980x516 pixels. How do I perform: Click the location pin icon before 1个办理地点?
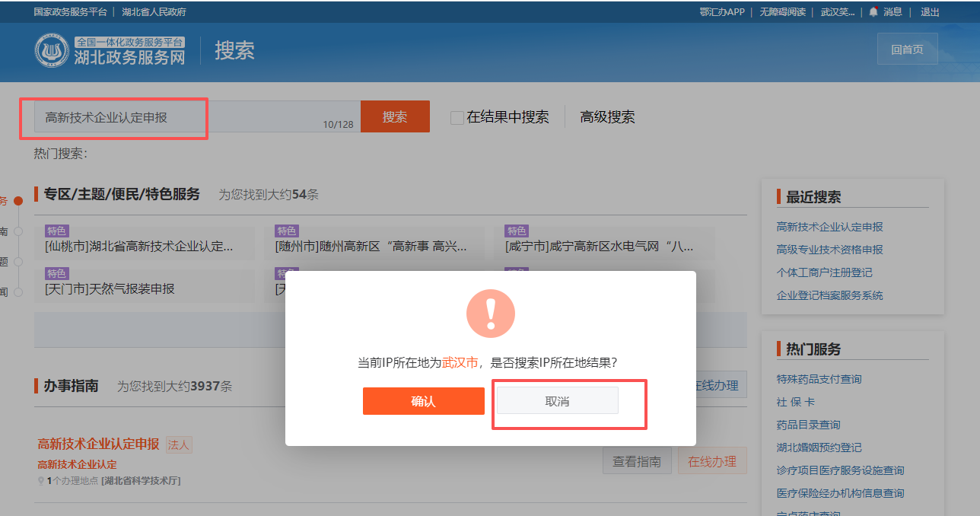(x=41, y=481)
